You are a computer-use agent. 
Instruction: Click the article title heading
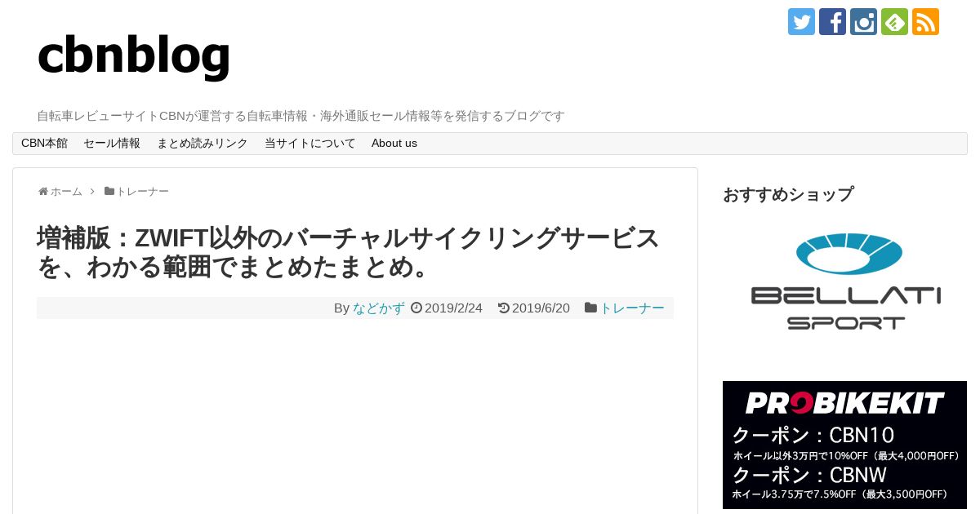349,252
